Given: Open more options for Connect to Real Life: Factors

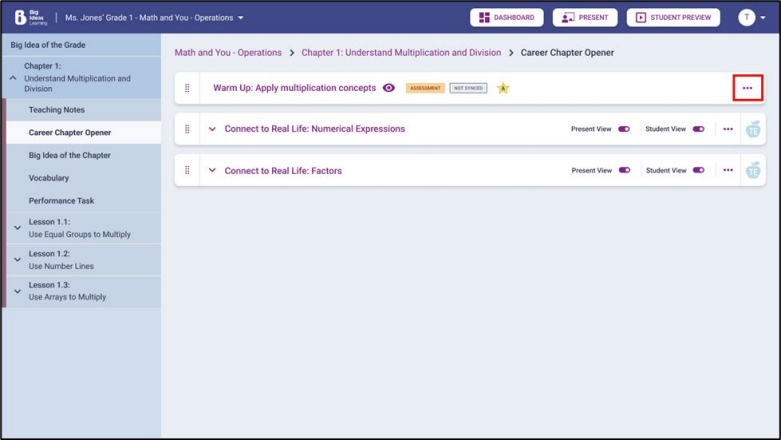Looking at the screenshot, I should [727, 170].
